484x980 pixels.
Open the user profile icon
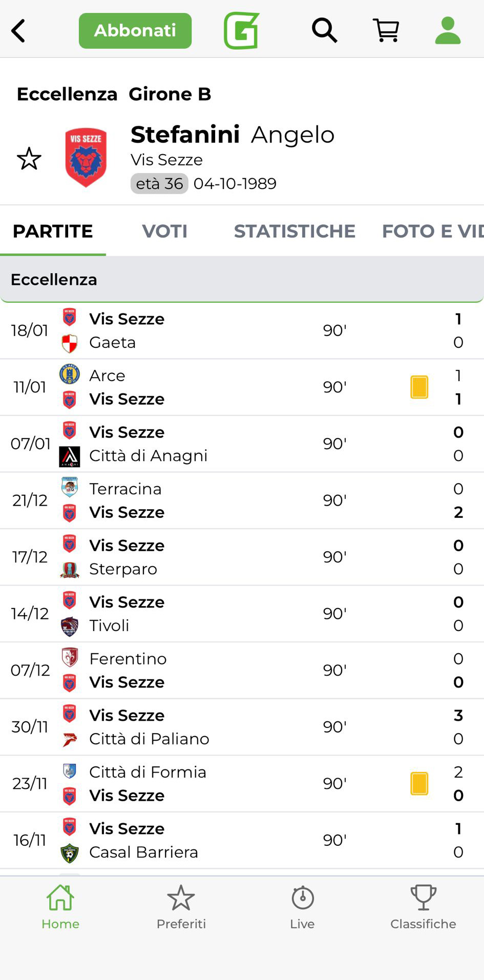tap(448, 31)
